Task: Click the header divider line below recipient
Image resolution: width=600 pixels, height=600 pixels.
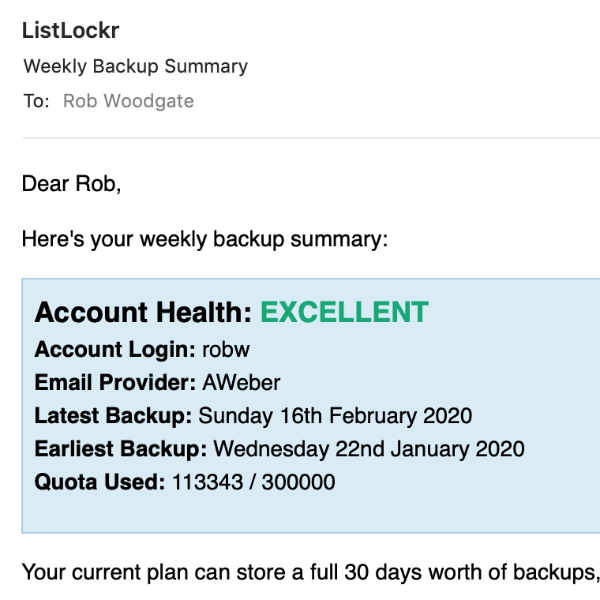Action: point(311,137)
